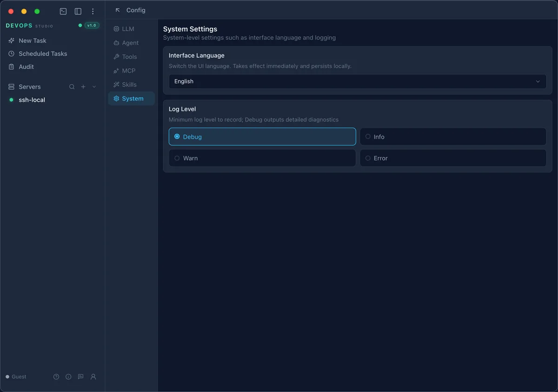
Task: Click the macOS green maximize button
Action: [37, 11]
